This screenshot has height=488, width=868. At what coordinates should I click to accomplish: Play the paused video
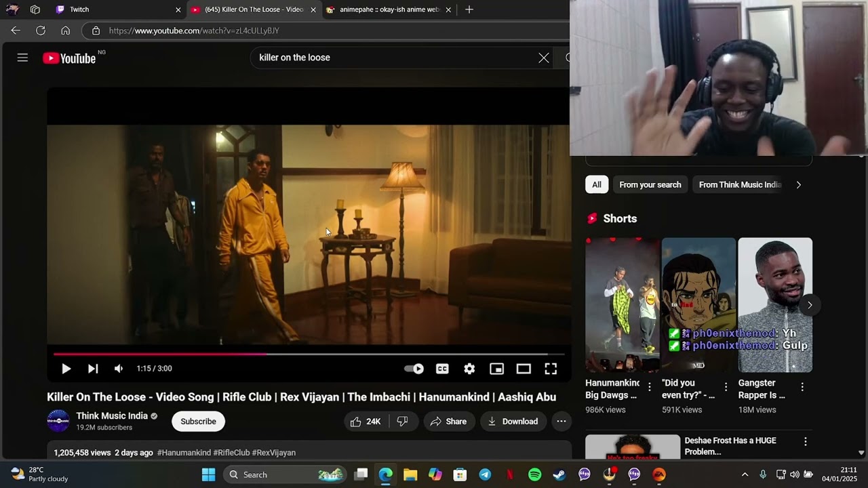tap(66, 369)
